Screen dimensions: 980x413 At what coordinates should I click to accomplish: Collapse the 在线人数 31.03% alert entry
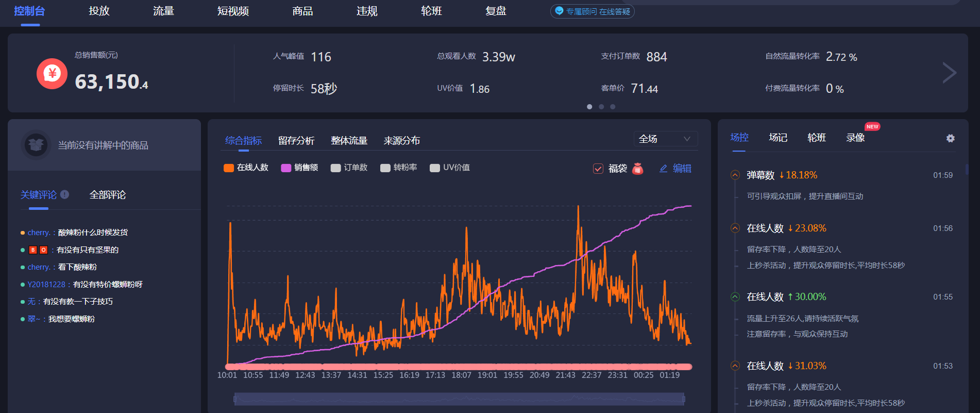pyautogui.click(x=735, y=366)
